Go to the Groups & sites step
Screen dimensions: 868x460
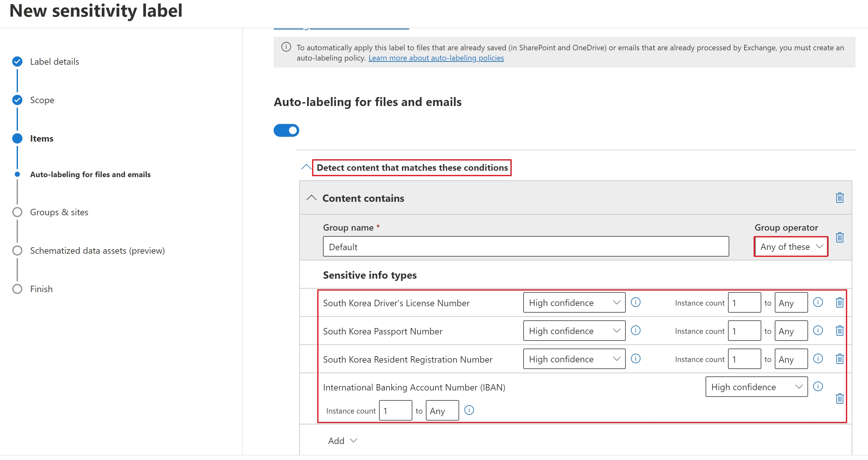coord(59,212)
